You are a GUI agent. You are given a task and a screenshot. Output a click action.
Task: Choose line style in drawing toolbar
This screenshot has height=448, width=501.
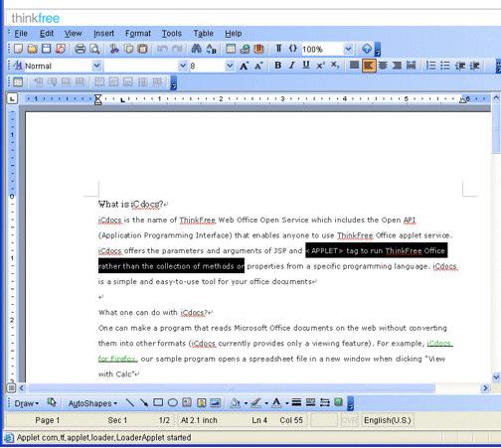[x=296, y=402]
